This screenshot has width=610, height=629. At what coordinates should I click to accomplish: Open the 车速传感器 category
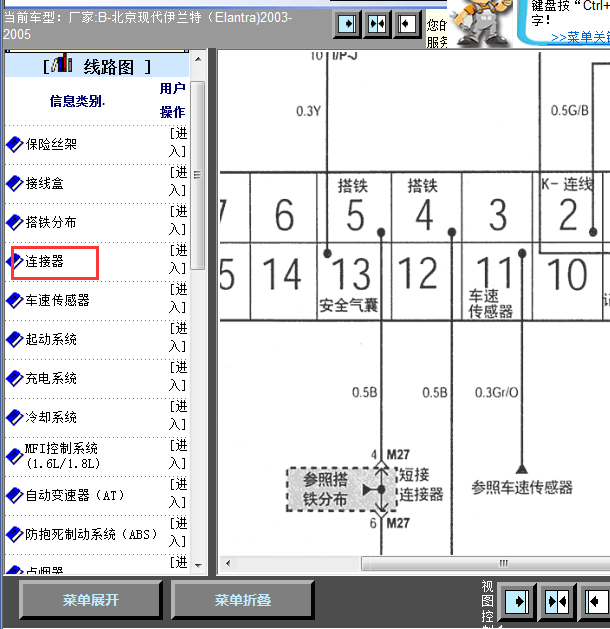click(x=57, y=300)
